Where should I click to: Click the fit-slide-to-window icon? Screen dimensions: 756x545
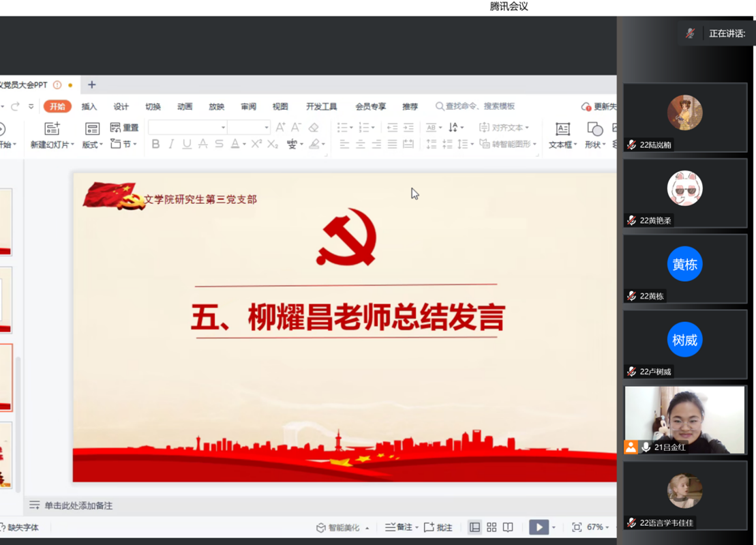(577, 527)
